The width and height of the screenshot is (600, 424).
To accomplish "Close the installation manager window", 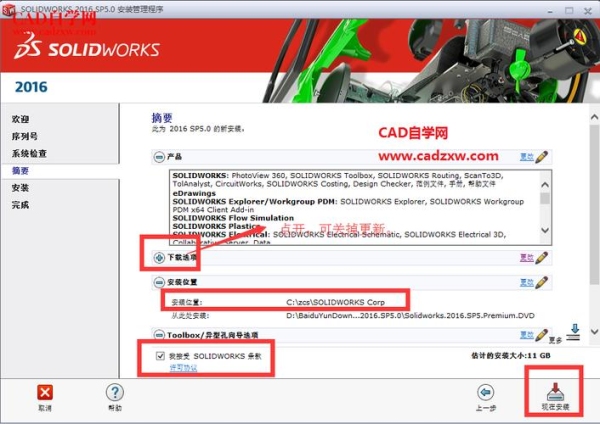I will (588, 11).
